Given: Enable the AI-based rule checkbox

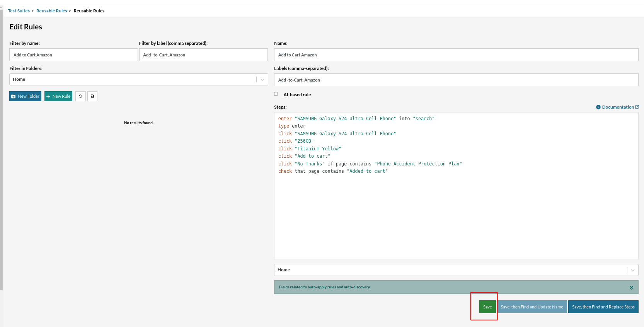Looking at the screenshot, I should tap(276, 94).
